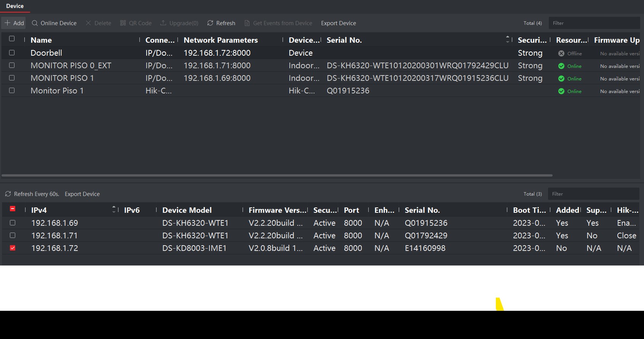Click the Refresh icon in toolbar
This screenshot has height=339, width=644.
(x=210, y=23)
